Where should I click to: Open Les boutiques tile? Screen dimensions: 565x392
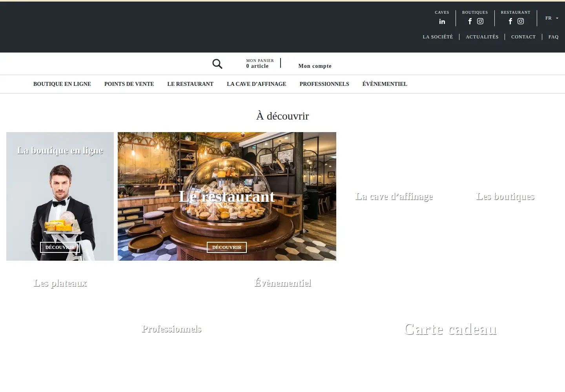pos(505,196)
